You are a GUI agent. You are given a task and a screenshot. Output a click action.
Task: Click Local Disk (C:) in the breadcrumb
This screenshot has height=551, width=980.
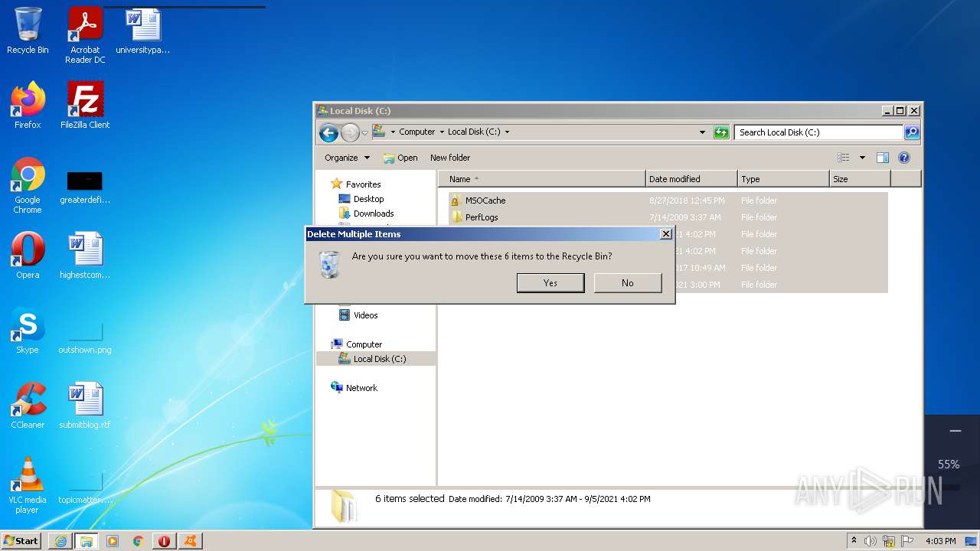[x=474, y=132]
